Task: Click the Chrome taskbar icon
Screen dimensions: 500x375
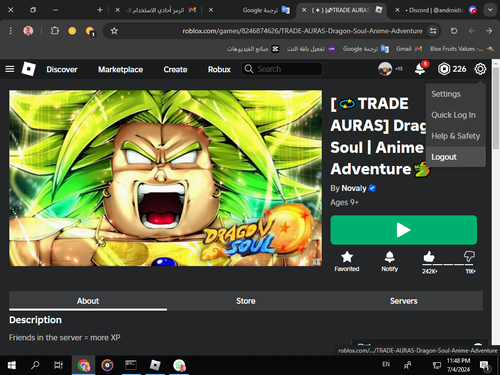Action: 83,365
